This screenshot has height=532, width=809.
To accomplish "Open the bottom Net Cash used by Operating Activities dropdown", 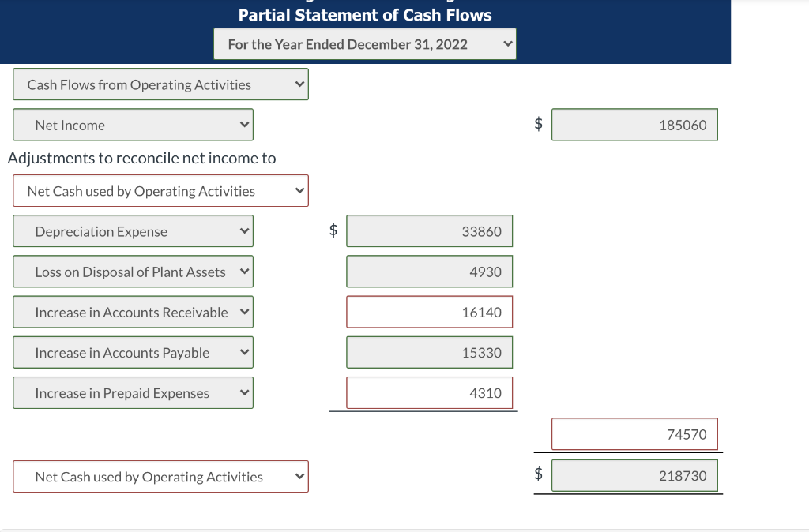I will click(x=160, y=477).
